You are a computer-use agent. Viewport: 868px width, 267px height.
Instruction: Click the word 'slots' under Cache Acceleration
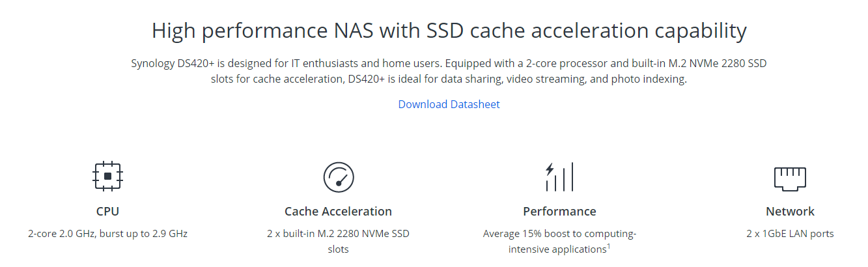(338, 249)
